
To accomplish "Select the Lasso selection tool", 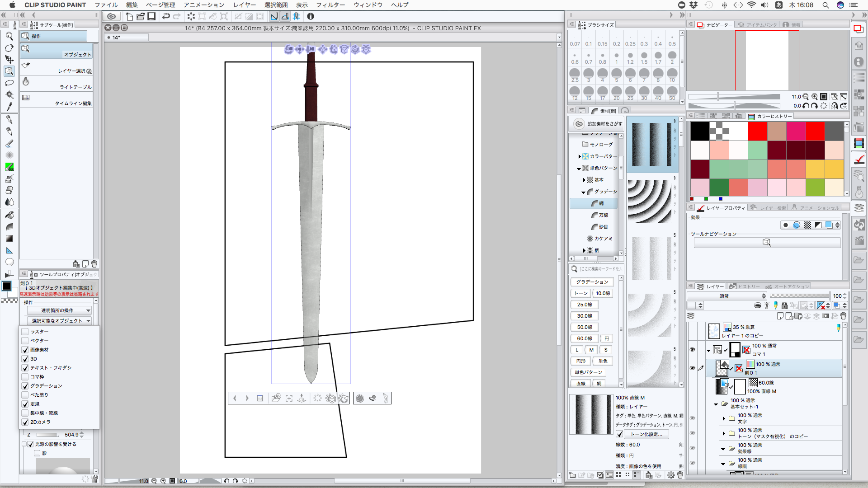I will point(9,83).
